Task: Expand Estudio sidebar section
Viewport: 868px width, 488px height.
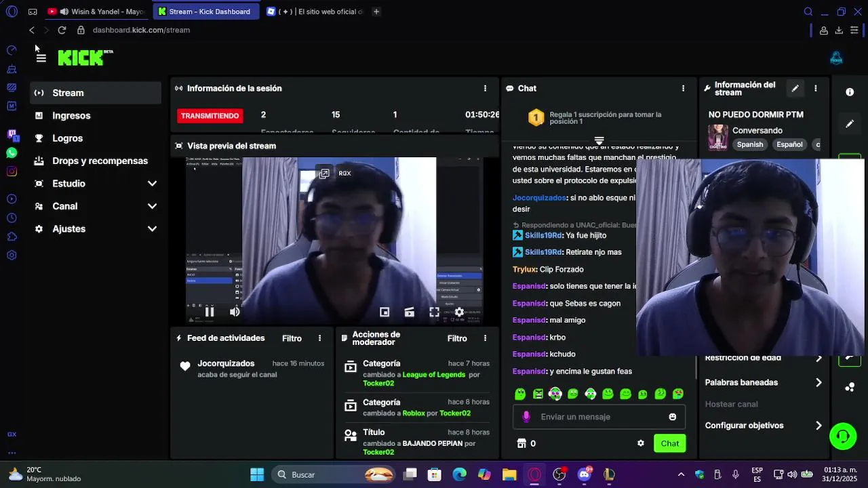Action: click(x=152, y=184)
